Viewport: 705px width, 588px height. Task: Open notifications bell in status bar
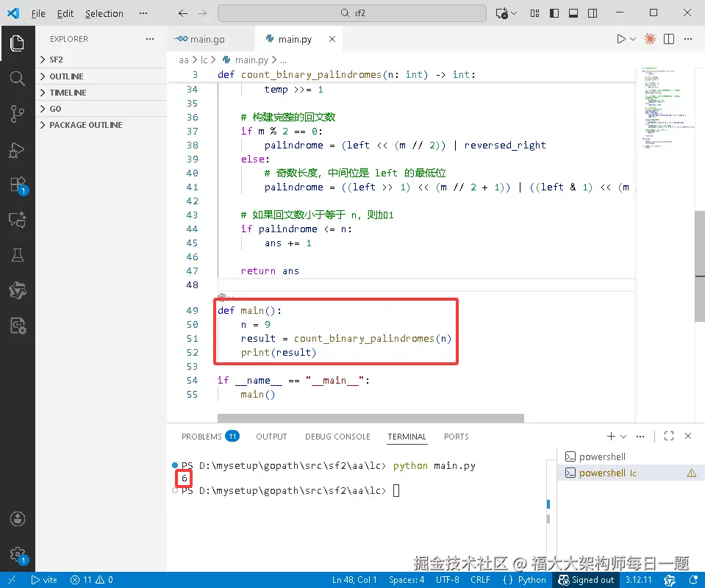coord(693,580)
